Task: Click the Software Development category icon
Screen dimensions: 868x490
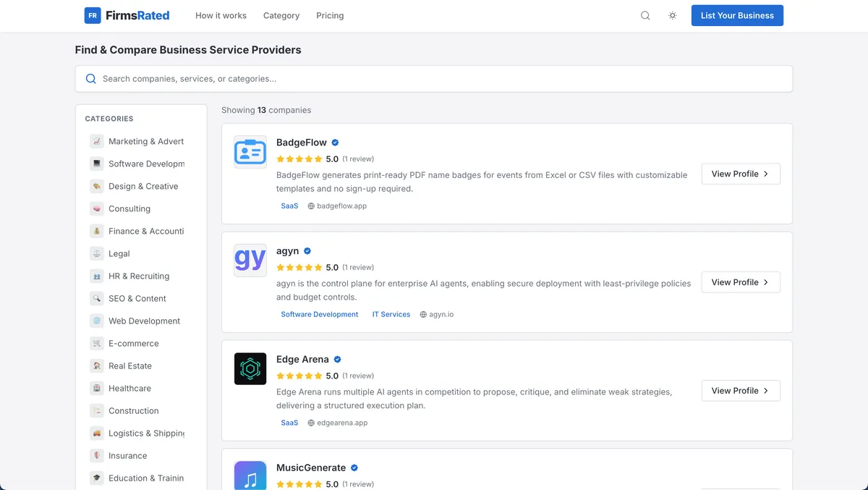Action: [x=97, y=164]
